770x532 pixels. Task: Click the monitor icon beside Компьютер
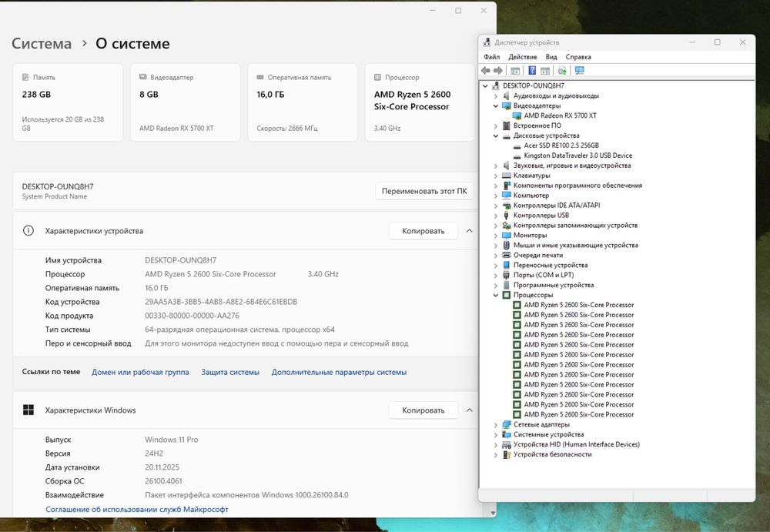507,195
